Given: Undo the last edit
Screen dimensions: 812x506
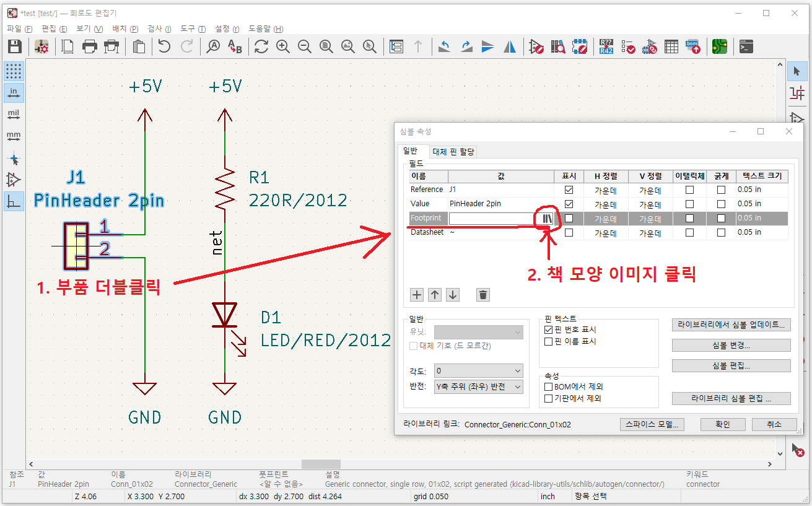Looking at the screenshot, I should [164, 46].
